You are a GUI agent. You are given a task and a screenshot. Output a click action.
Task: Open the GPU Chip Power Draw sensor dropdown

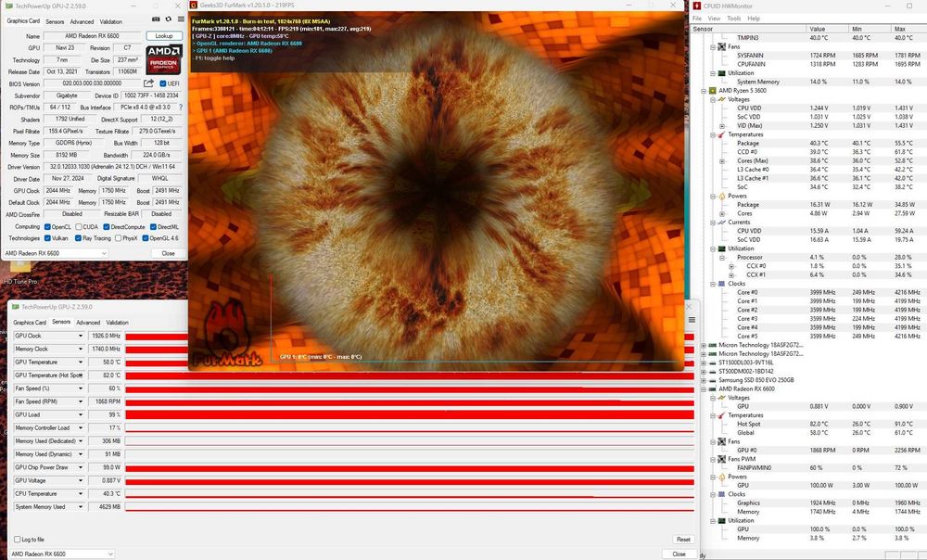click(81, 468)
